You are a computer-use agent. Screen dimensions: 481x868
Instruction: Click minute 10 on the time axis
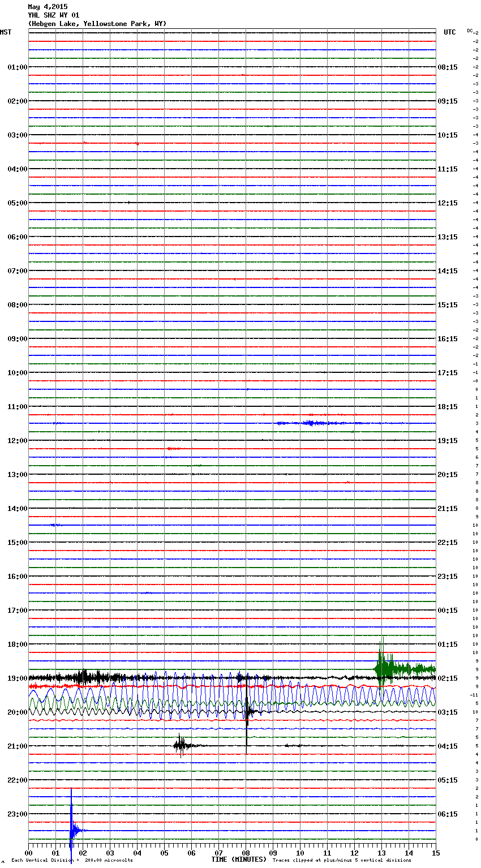pos(300,853)
